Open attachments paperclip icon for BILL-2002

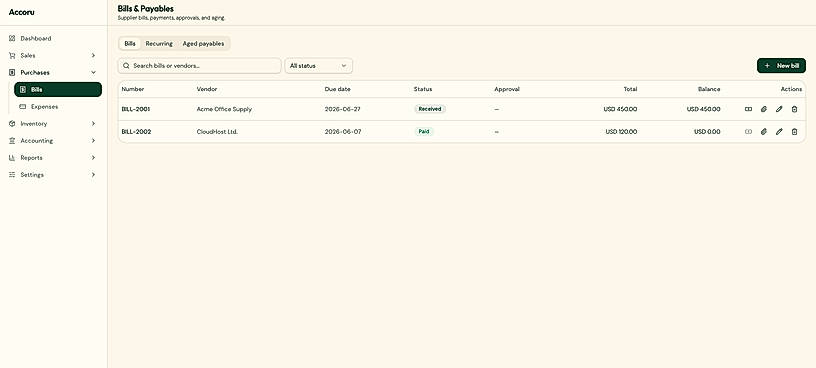pos(763,132)
